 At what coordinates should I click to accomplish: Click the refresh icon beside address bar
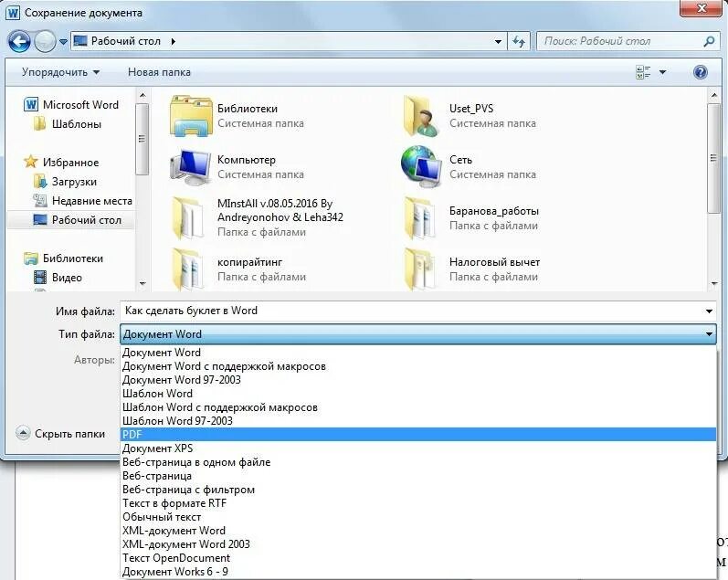pos(519,41)
